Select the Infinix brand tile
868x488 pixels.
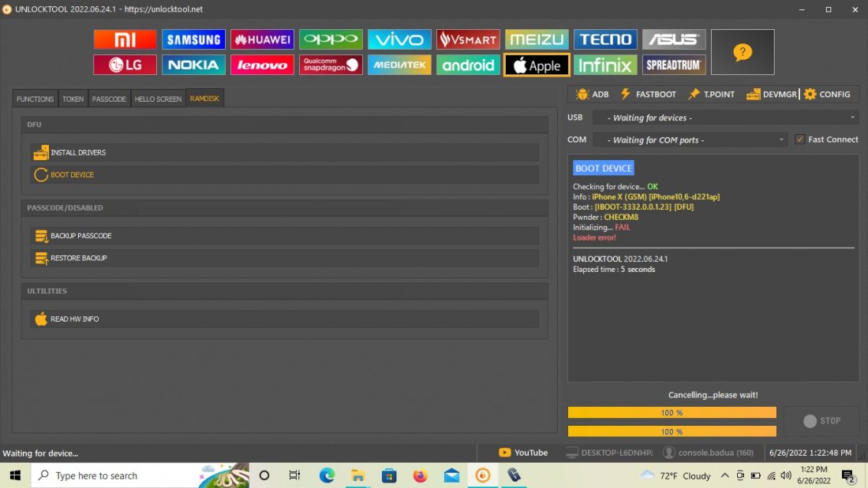(605, 65)
